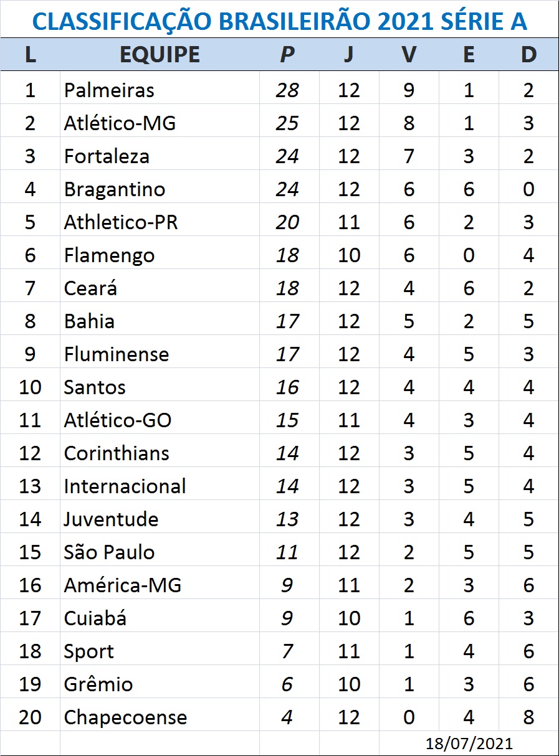The width and height of the screenshot is (559, 756).
Task: Click the J games column header
Action: coord(348,55)
